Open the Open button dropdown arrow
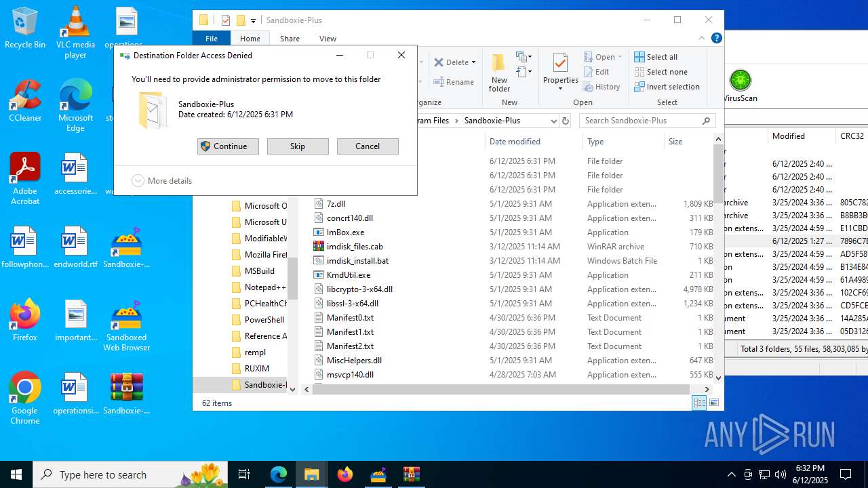868x488 pixels. [621, 57]
